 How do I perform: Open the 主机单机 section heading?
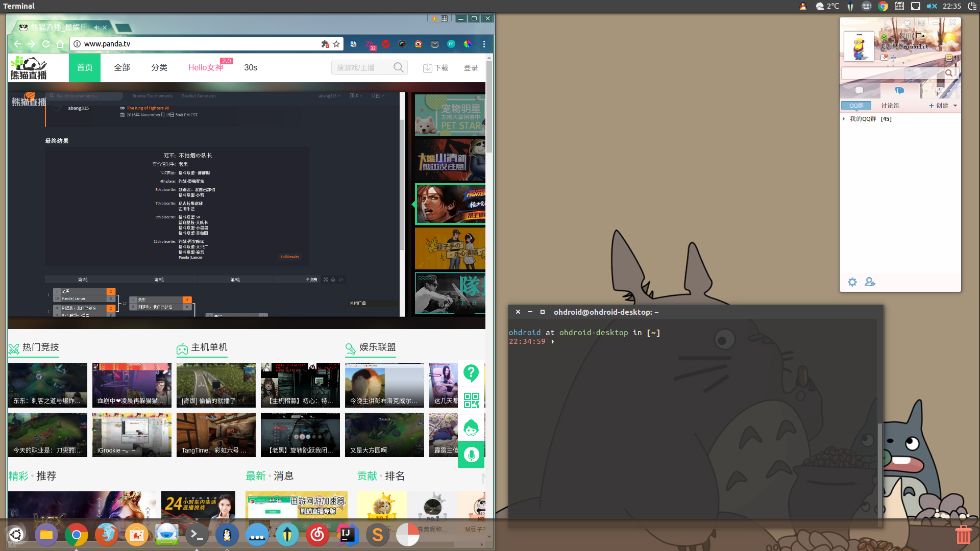coord(202,347)
